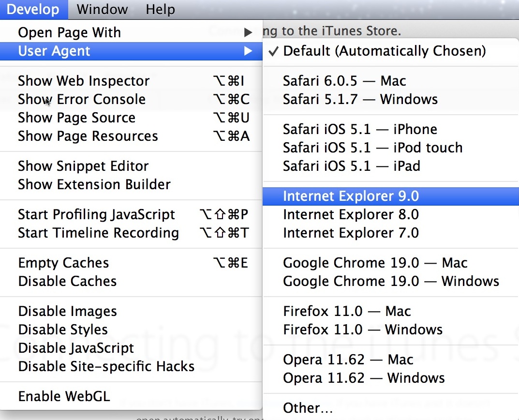Open the Help menu

[160, 9]
